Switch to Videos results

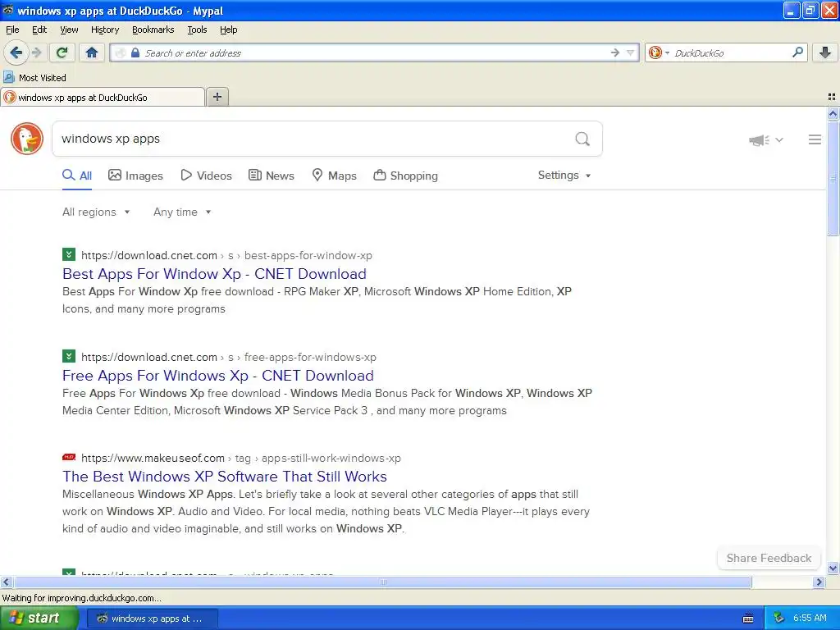206,176
